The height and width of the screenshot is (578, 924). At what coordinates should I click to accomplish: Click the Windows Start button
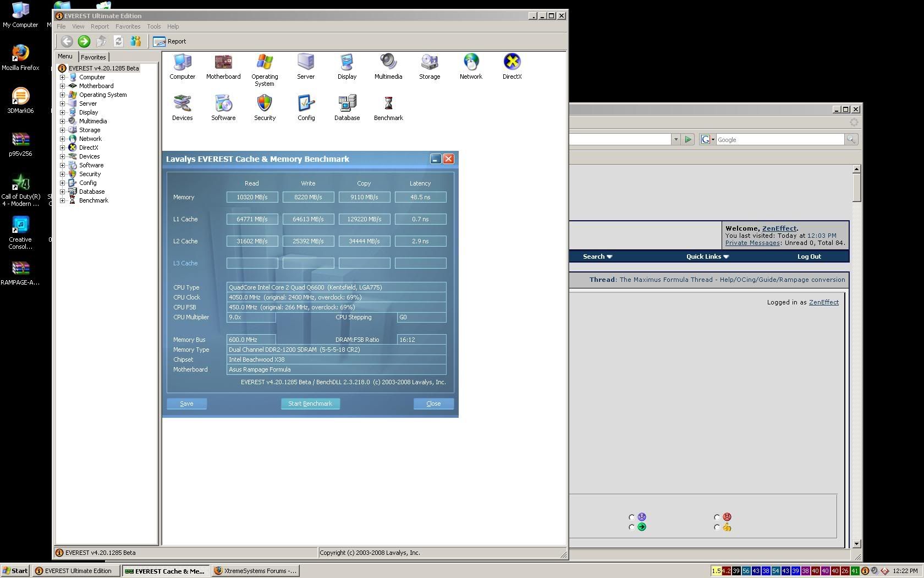(x=15, y=571)
